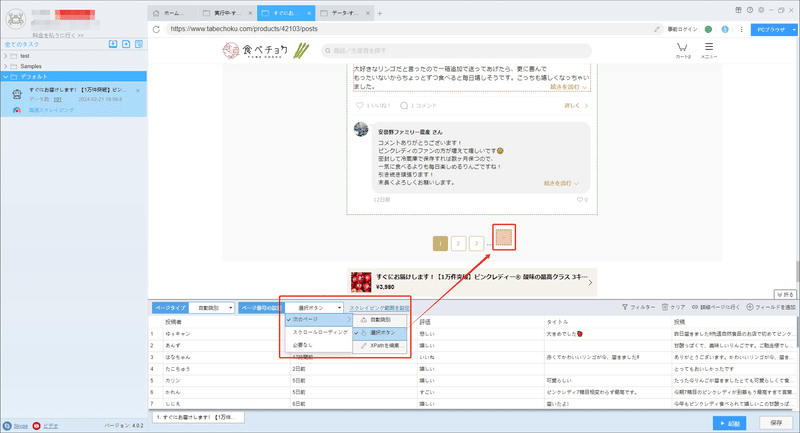800x433 pixels.
Task: Click the speech bubble コメント icon
Action: (x=404, y=106)
